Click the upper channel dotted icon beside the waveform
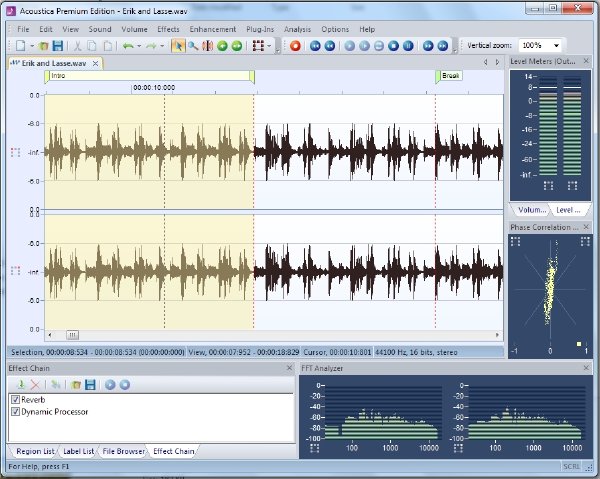Viewport: 600px width, 479px height. coord(16,152)
